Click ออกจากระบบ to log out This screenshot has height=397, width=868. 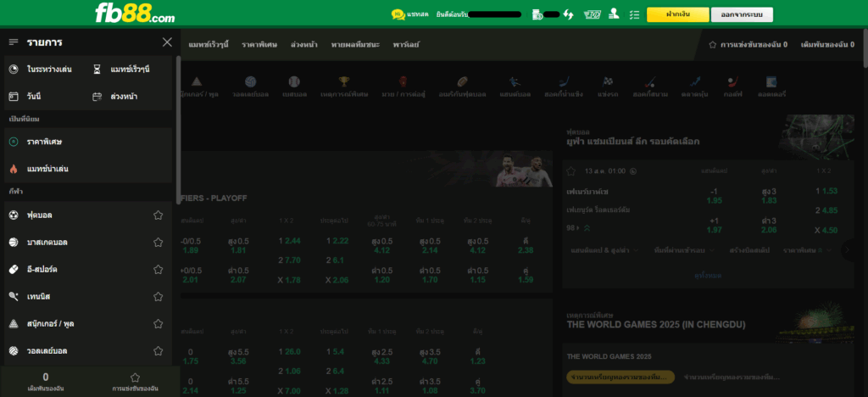(x=742, y=14)
